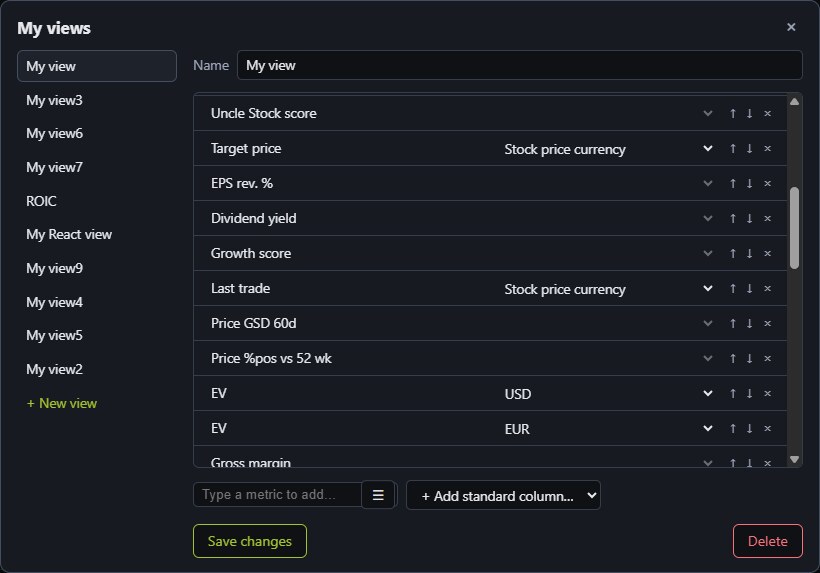Remove the EV EUR column
The height and width of the screenshot is (573, 820).
tap(768, 429)
